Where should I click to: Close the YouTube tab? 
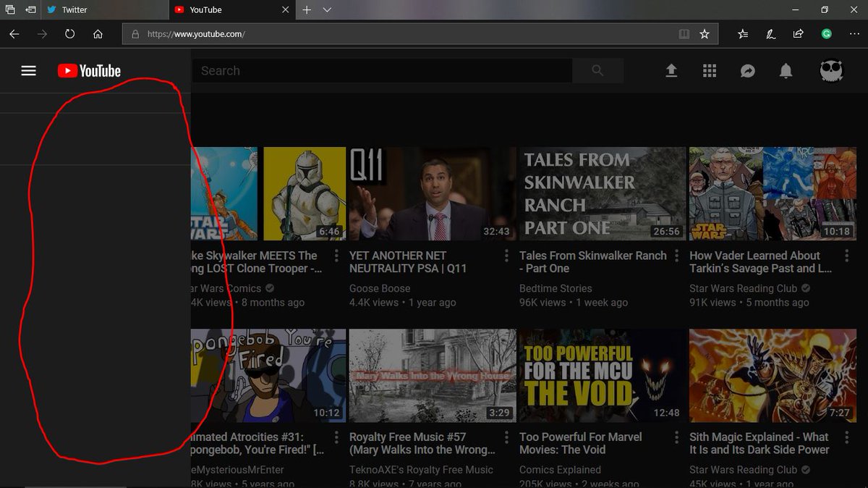(285, 10)
